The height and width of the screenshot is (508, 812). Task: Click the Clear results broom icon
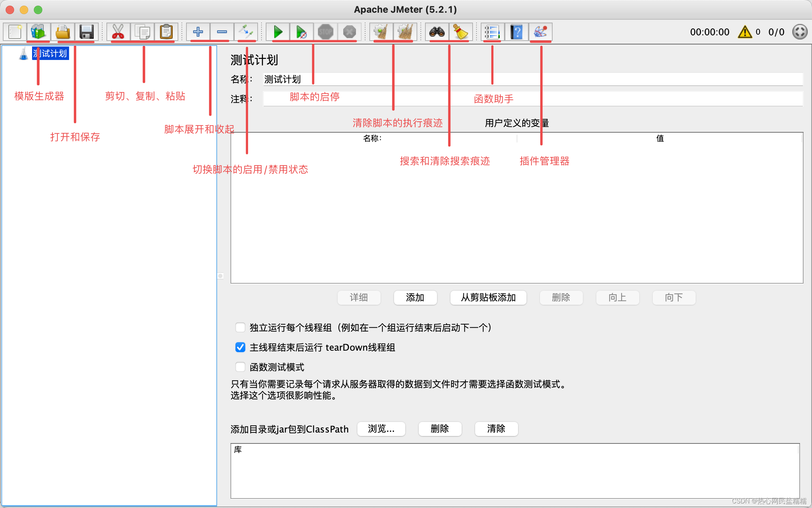[381, 32]
